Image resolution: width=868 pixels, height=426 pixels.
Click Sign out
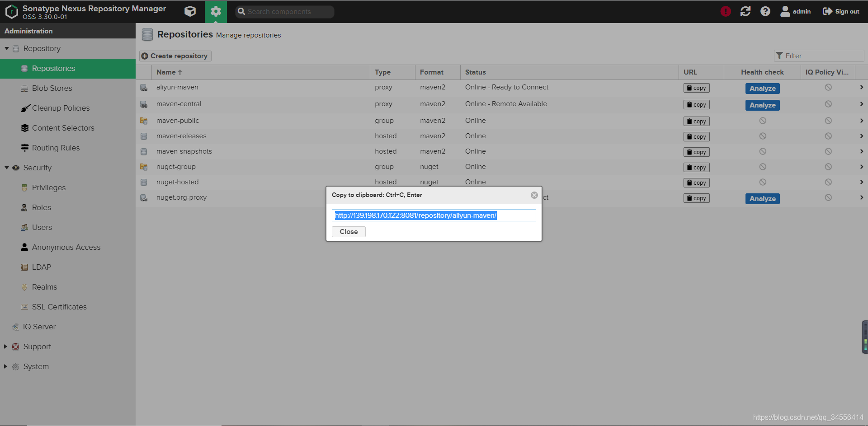click(841, 11)
